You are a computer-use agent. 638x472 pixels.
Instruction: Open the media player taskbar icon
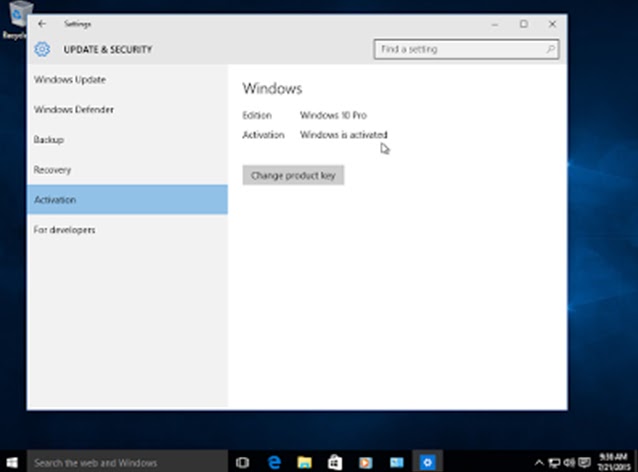point(365,462)
